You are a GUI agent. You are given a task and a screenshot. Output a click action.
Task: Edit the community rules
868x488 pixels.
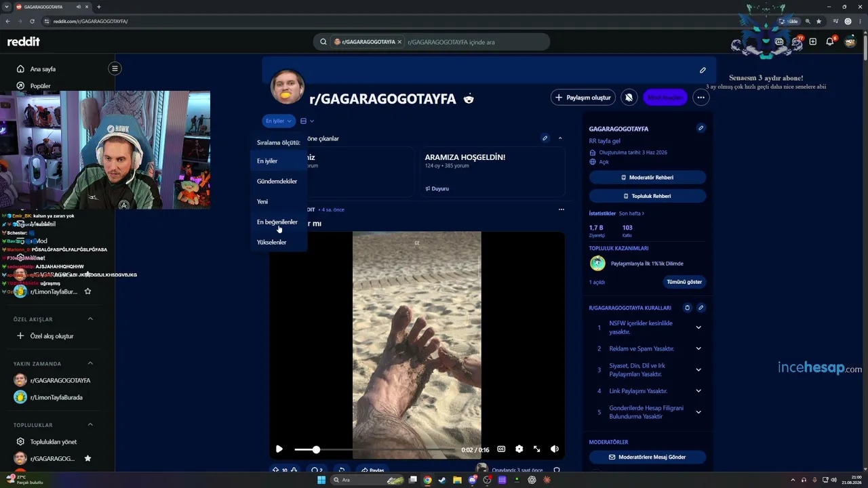coord(701,308)
